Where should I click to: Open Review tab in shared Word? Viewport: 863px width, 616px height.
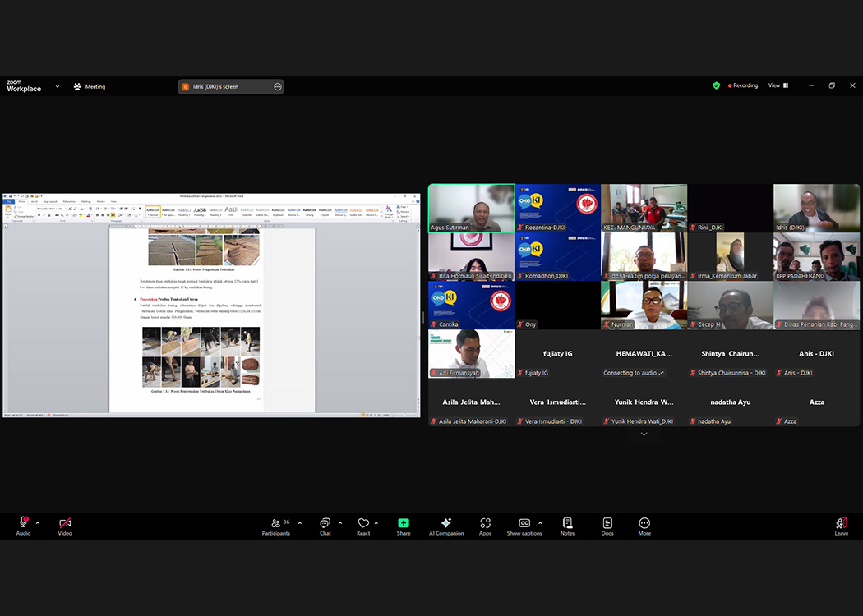tap(101, 201)
